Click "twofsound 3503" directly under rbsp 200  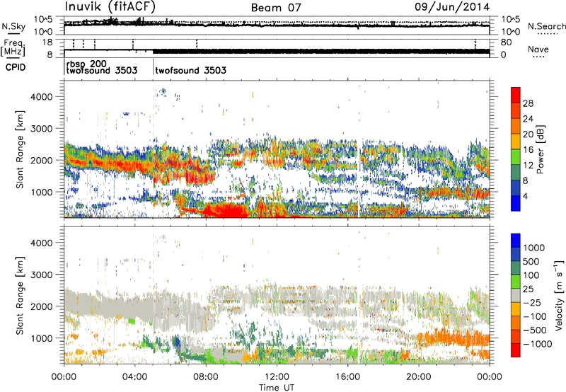tap(101, 70)
